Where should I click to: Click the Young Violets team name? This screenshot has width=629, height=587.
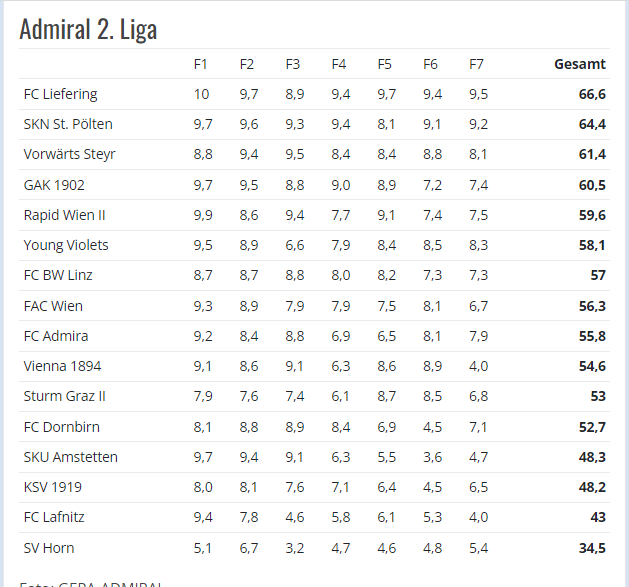coord(66,245)
